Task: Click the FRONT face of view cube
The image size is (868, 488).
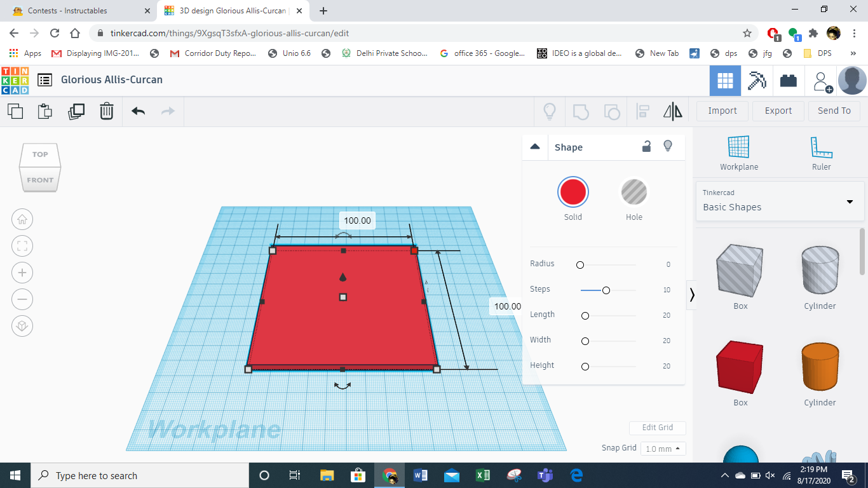Action: click(x=40, y=180)
